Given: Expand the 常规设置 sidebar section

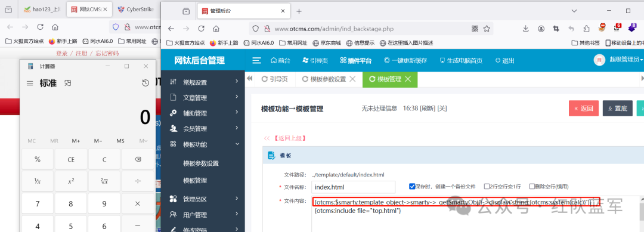Looking at the screenshot, I should pyautogui.click(x=203, y=82).
